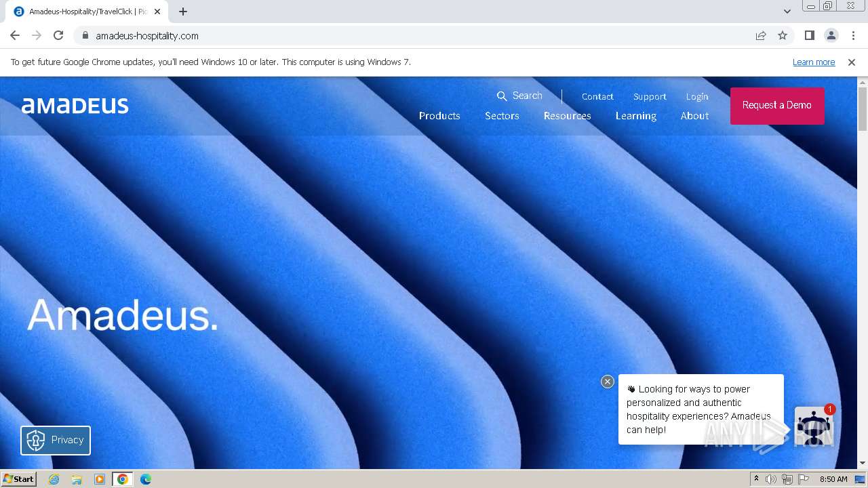Viewport: 868px width, 488px height.
Task: Open the Chrome profile avatar icon
Action: [x=831, y=35]
